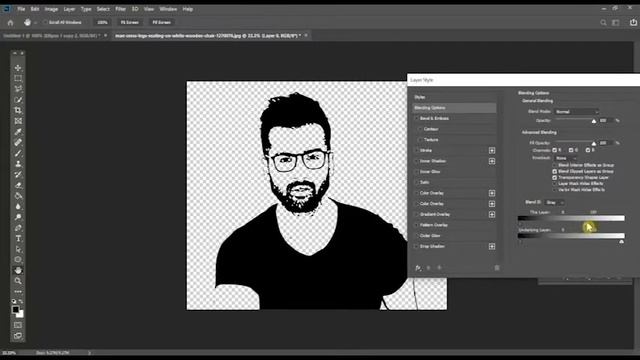
Task: Toggle Blend Clipped Layers as Group
Action: coord(554,171)
